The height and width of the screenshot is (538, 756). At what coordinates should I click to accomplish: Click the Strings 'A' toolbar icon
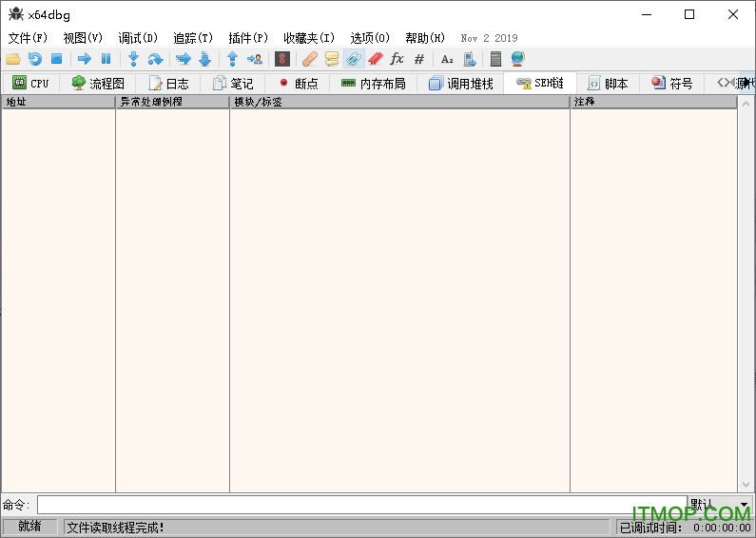pyautogui.click(x=447, y=59)
